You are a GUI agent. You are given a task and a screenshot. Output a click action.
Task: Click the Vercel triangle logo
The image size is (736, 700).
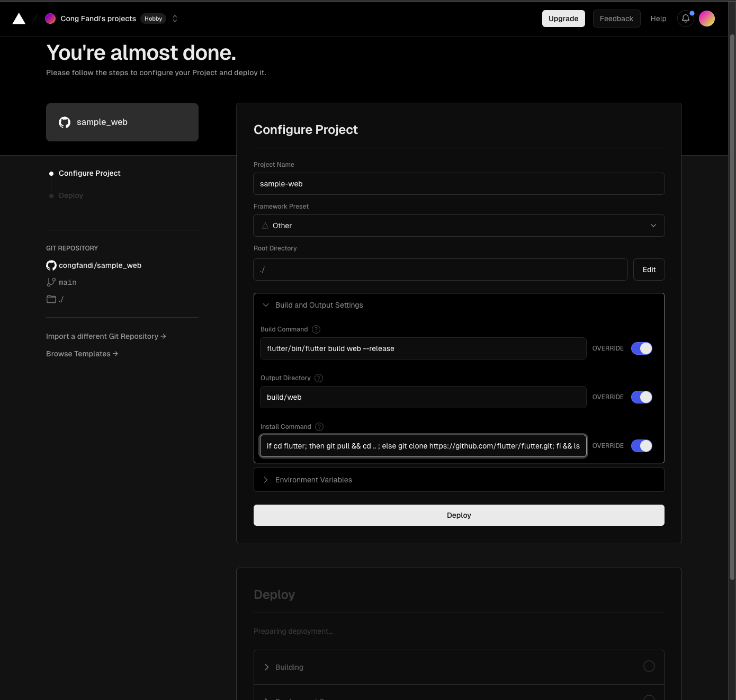point(19,19)
